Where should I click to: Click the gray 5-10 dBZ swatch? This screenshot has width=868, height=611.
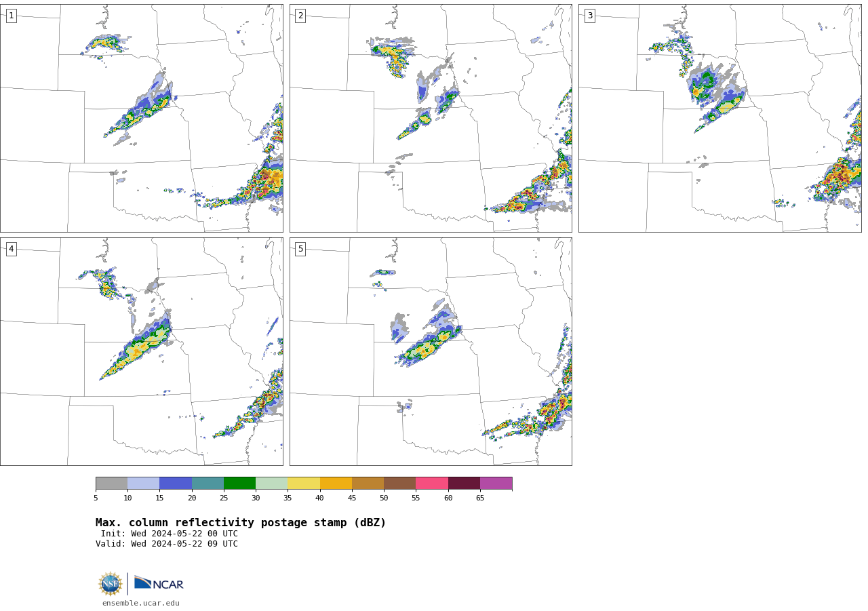point(111,483)
